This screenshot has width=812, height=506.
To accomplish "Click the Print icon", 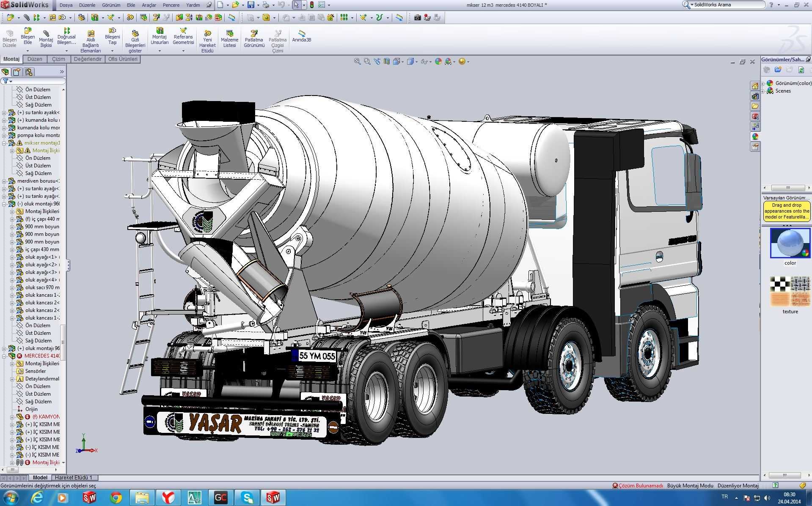I will pyautogui.click(x=266, y=5).
